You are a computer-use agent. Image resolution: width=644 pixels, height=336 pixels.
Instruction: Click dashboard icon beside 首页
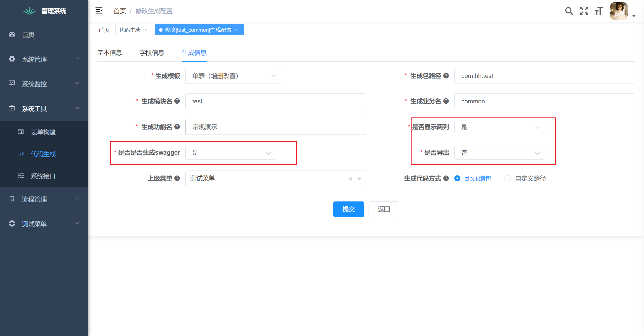tap(12, 34)
